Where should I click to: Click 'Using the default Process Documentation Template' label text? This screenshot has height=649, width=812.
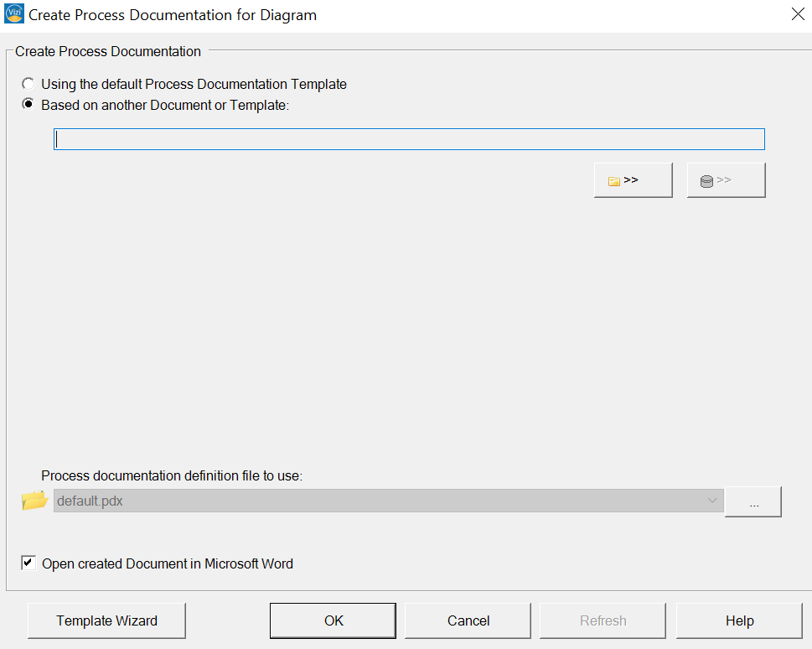click(194, 84)
